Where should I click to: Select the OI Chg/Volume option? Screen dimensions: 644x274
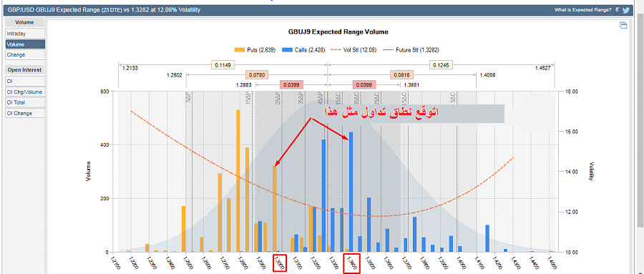(x=24, y=92)
